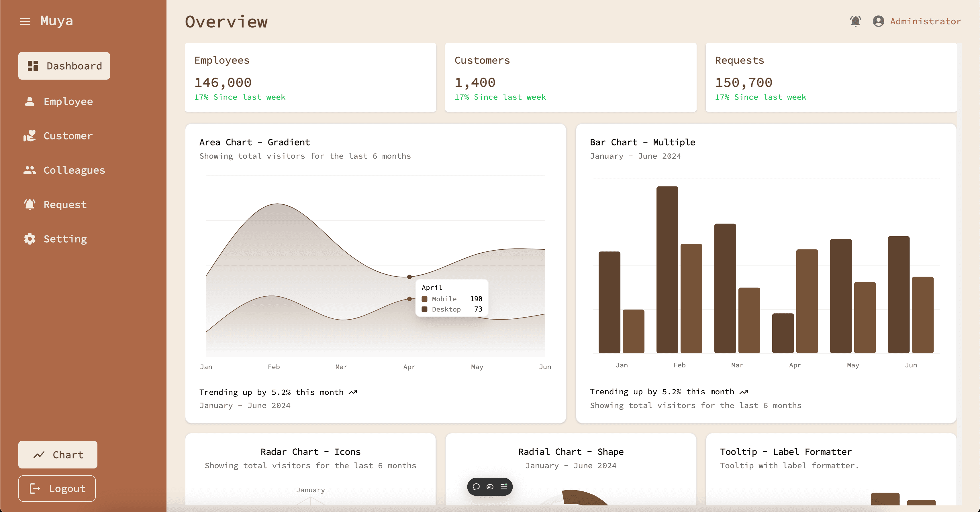Click the Request bell icon in sidebar
Screen dimensions: 980x512
tap(30, 204)
